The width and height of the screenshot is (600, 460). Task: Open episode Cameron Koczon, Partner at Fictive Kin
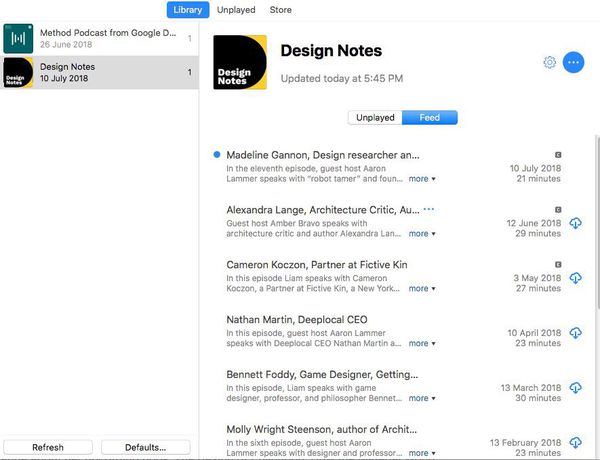317,264
